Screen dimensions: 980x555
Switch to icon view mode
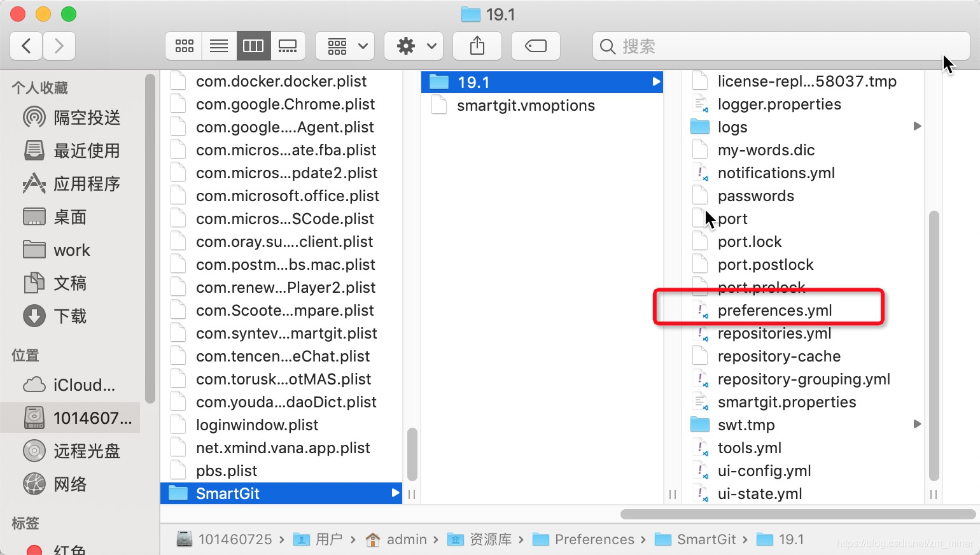[184, 46]
